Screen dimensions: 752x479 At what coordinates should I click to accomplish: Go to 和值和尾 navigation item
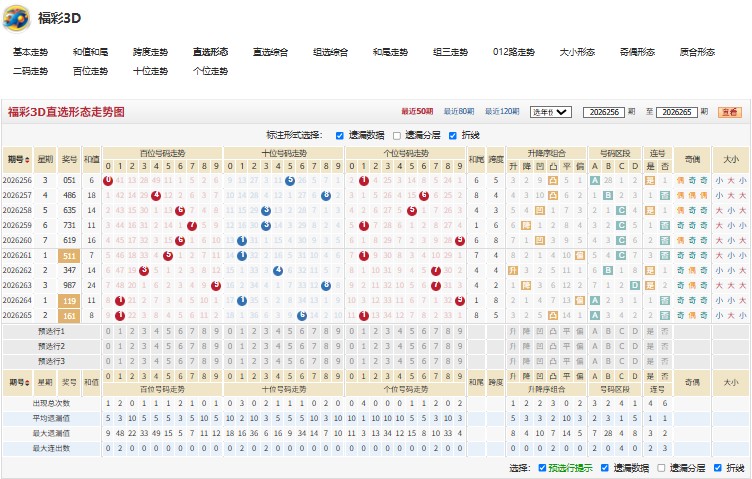click(90, 52)
